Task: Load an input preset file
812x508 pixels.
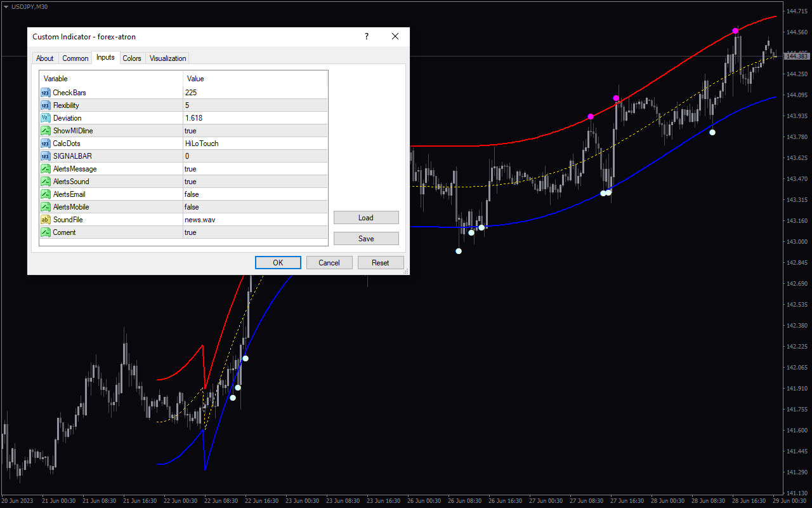Action: click(366, 218)
